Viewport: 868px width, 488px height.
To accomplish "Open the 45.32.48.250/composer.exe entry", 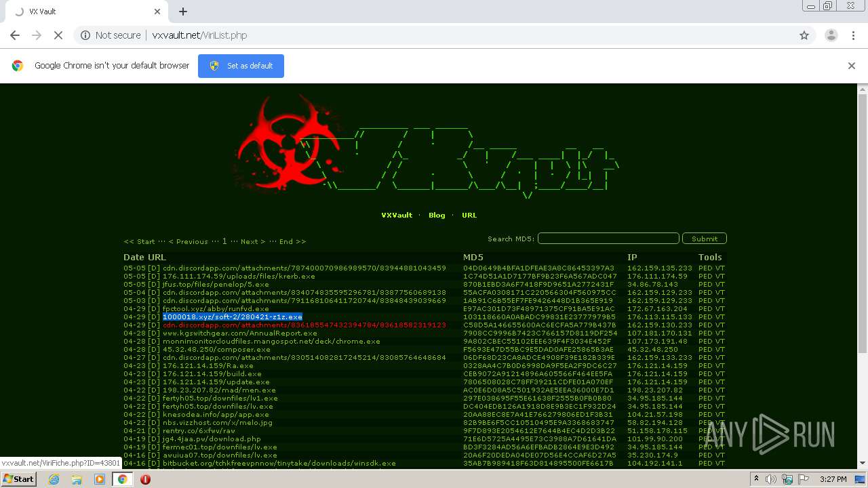I will click(216, 349).
